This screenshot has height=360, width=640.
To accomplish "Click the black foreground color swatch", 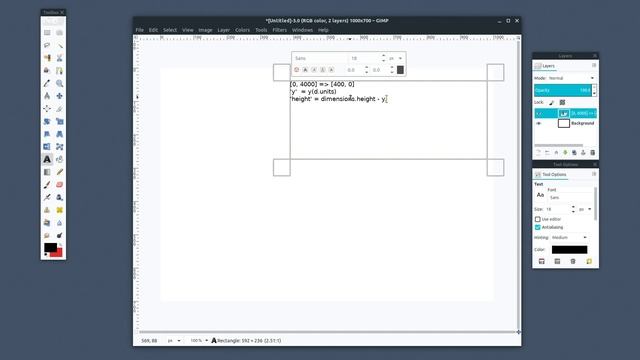I will (50, 247).
